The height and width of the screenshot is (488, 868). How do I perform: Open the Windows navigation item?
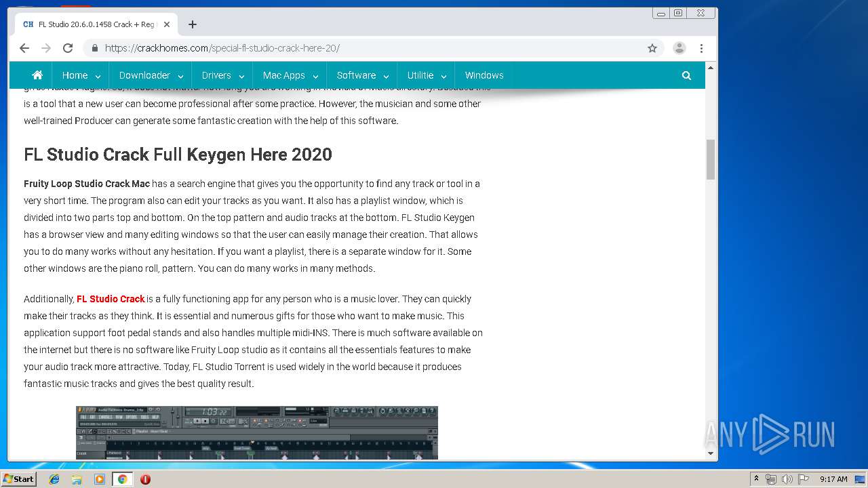click(x=484, y=75)
